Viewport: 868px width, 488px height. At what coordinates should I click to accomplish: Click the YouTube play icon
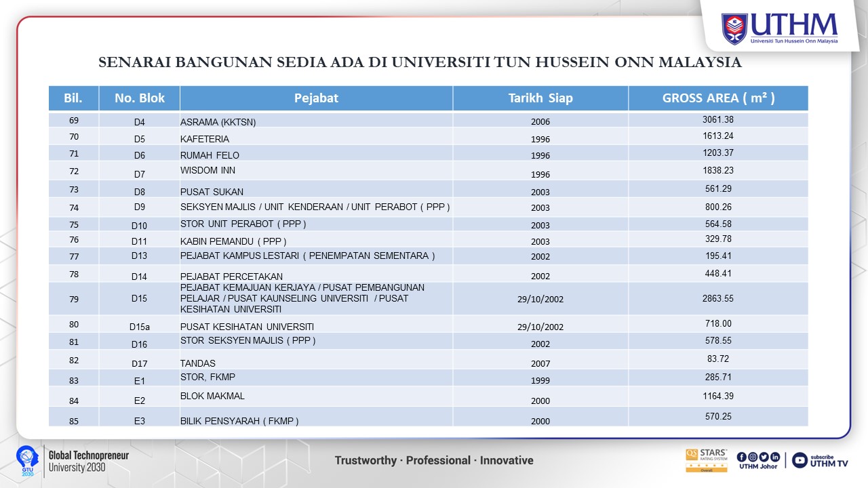coord(800,460)
